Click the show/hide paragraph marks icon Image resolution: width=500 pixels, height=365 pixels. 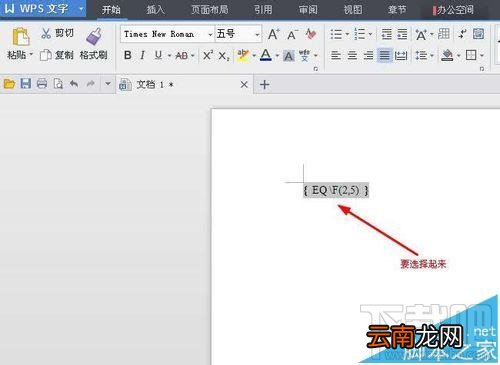[462, 34]
